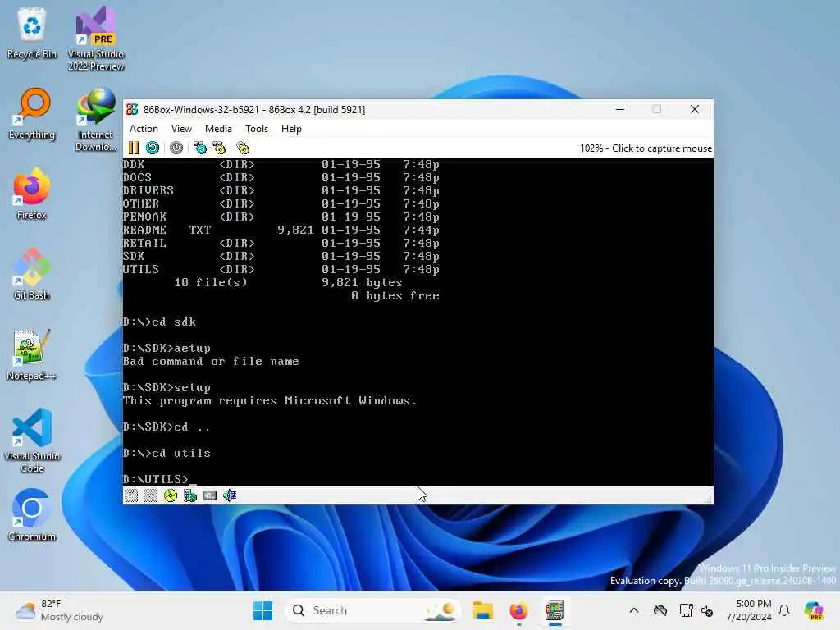Click the second floppy drive status icon

(151, 495)
